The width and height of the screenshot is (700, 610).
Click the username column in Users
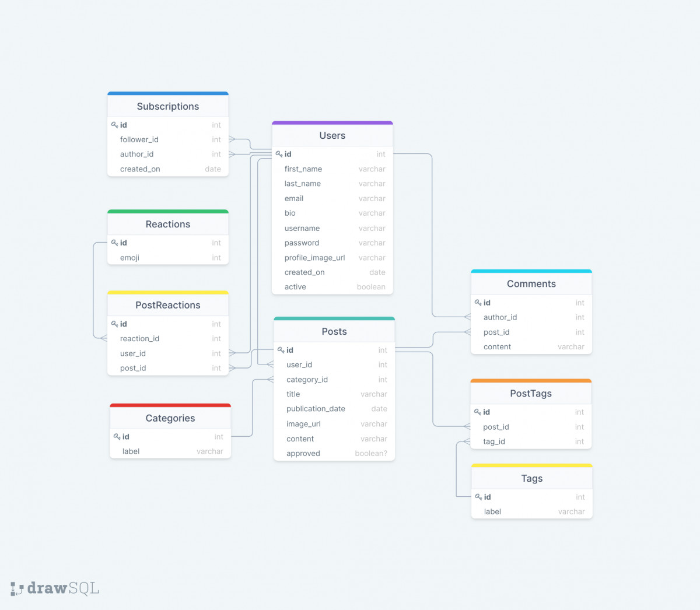click(332, 228)
